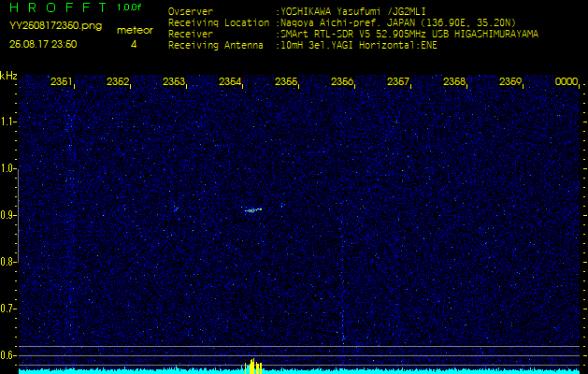
Task: Click the HROFFT title text
Action: tap(59, 7)
